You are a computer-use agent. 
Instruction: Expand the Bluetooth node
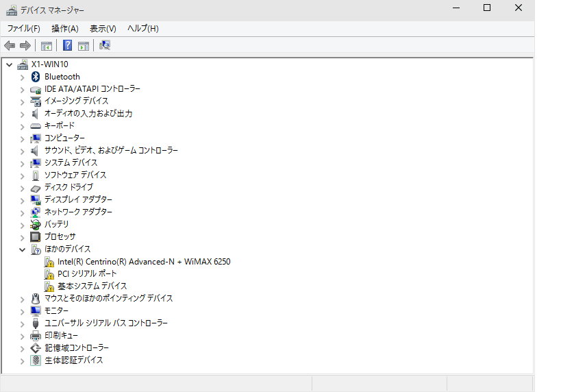click(x=22, y=77)
